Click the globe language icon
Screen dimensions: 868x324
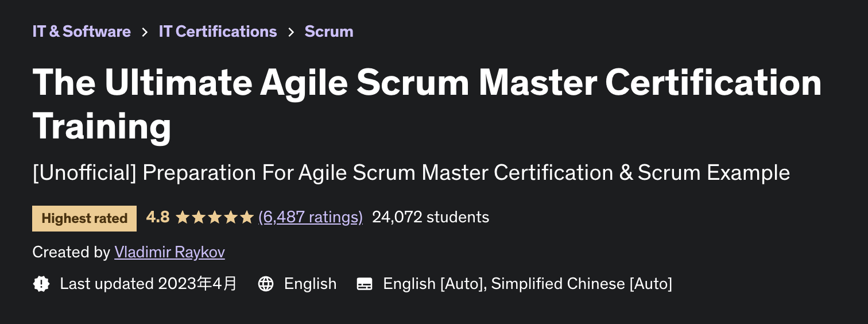[266, 284]
